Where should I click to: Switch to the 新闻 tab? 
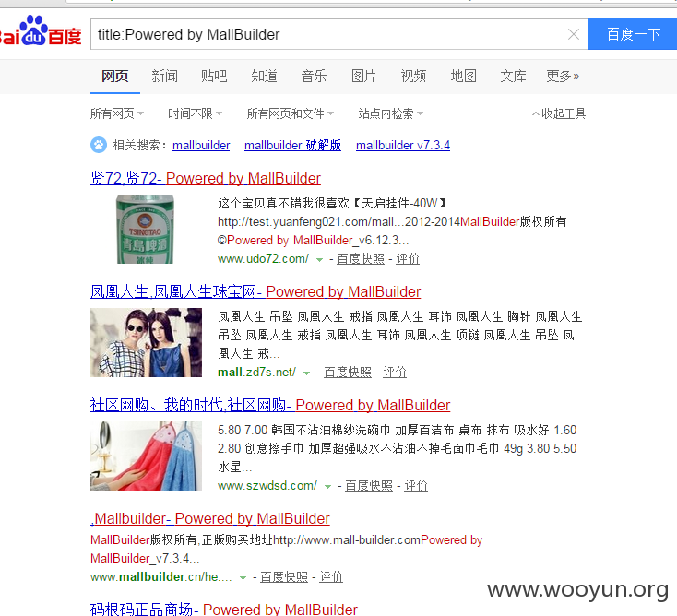point(164,76)
